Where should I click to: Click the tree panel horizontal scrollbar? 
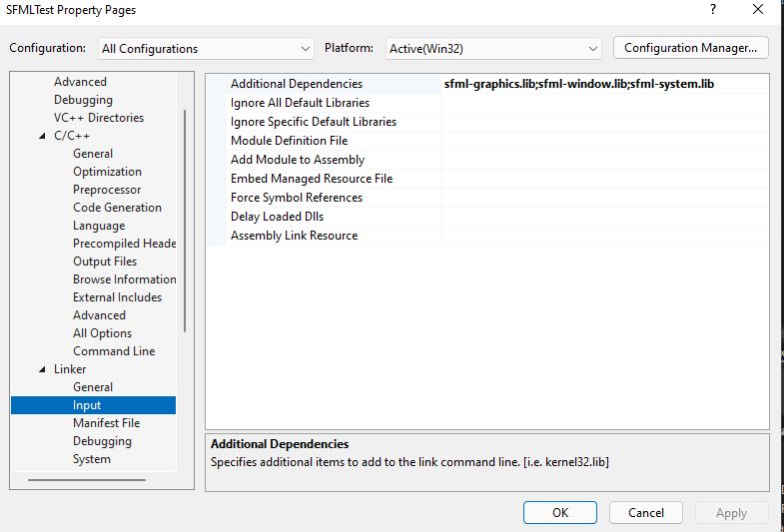(x=87, y=480)
